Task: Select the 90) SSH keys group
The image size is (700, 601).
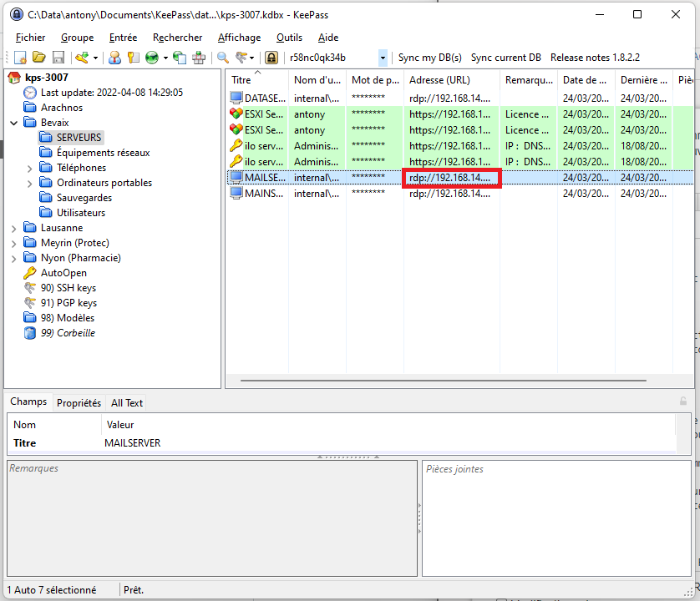Action: click(x=68, y=288)
